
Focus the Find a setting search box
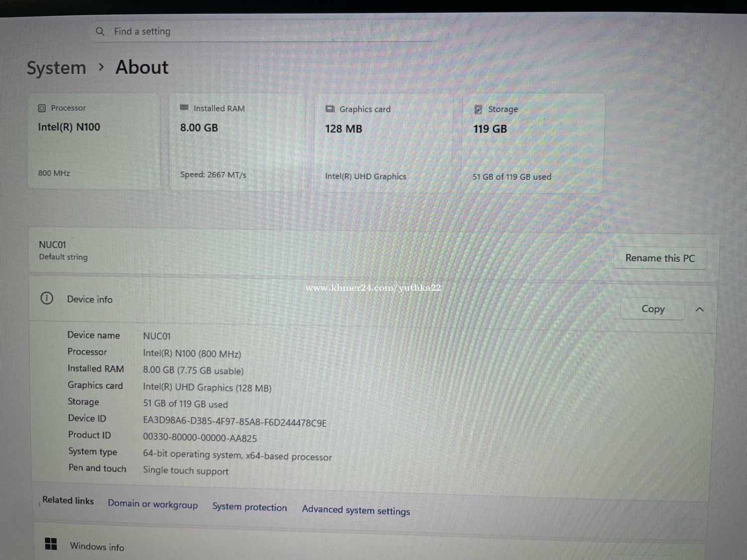click(264, 31)
